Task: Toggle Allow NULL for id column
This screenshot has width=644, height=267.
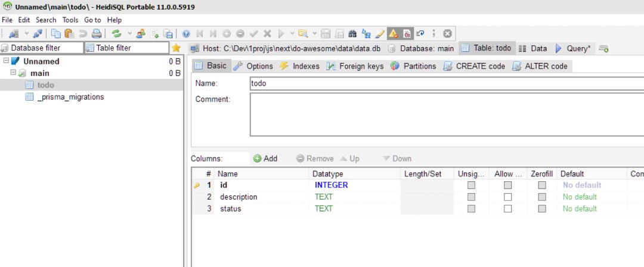Action: coord(508,185)
